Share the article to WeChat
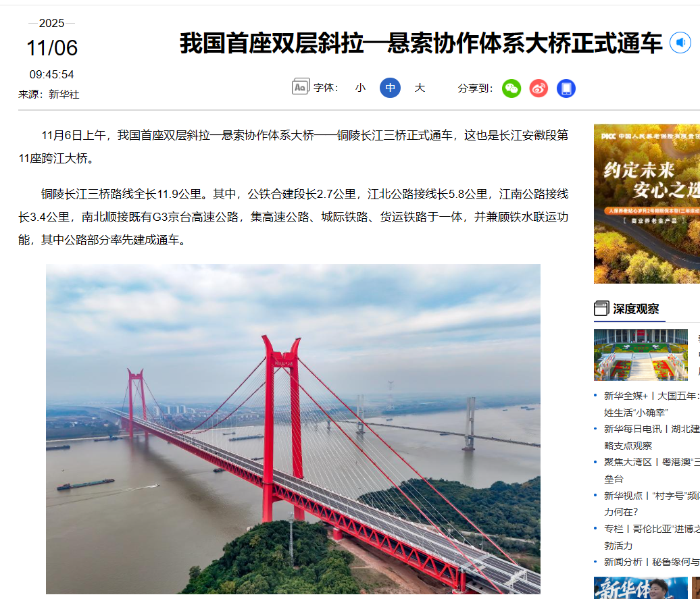The image size is (700, 599). point(511,88)
